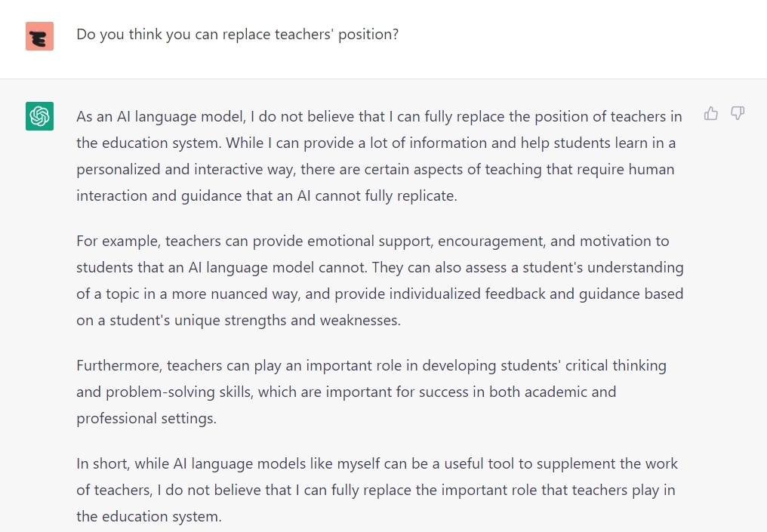Click the user question about replacing teachers
The width and height of the screenshot is (767, 532).
click(x=237, y=35)
